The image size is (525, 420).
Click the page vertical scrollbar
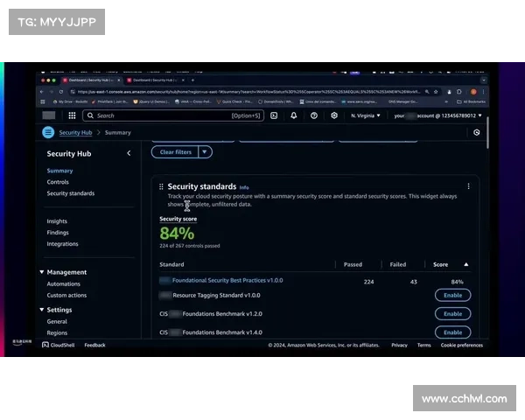click(x=487, y=133)
